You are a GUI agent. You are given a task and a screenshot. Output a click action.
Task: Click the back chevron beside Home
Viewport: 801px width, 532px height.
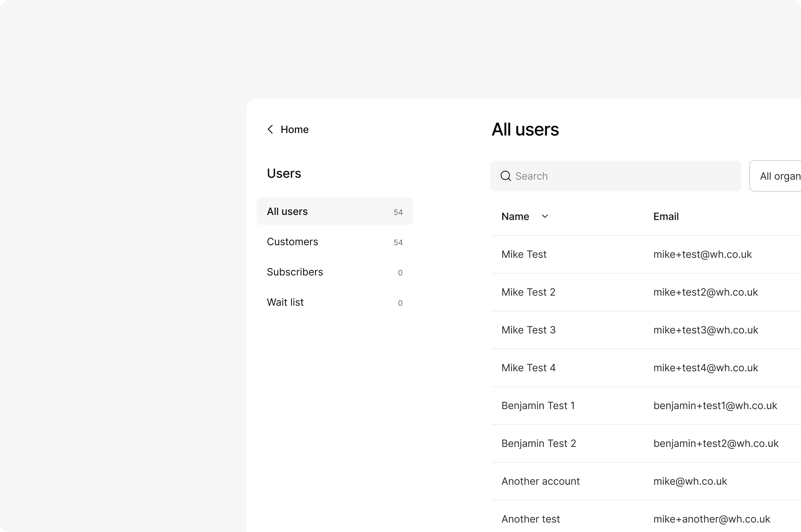coord(270,129)
